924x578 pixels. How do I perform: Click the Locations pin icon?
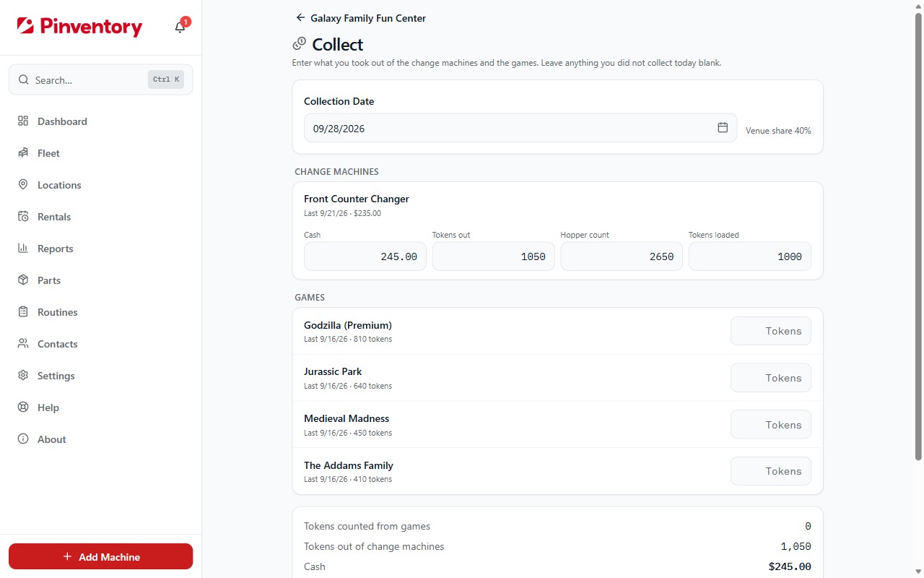point(23,185)
